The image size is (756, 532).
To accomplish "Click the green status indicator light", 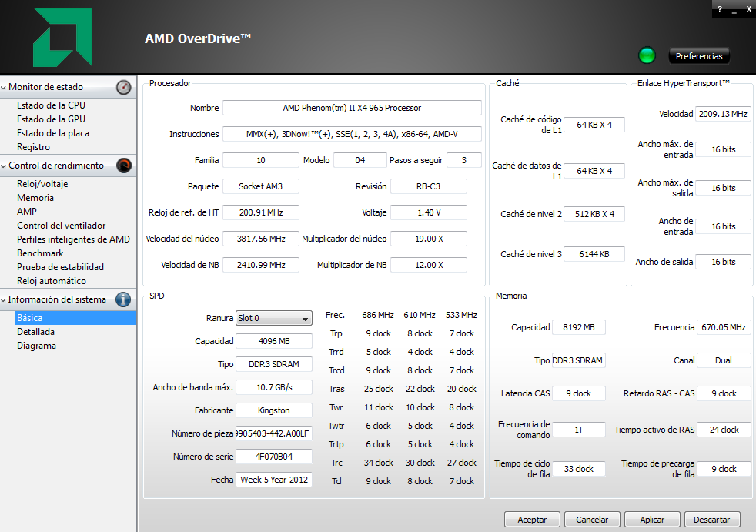I will click(x=647, y=55).
